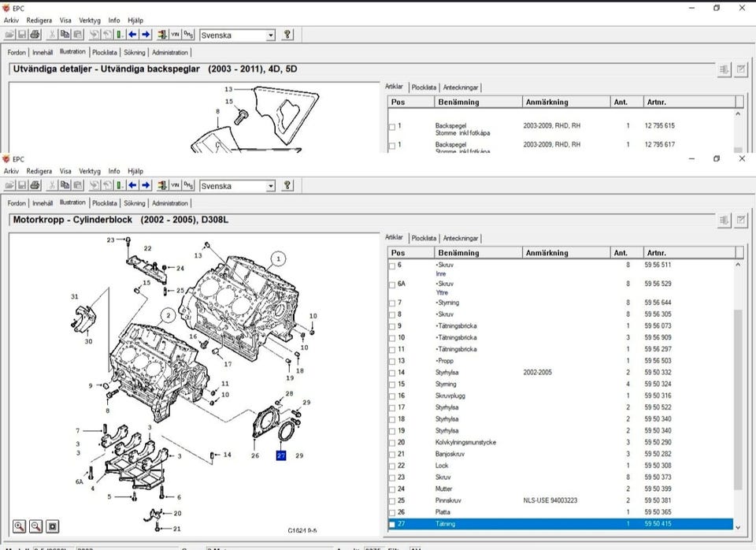756x550 pixels.
Task: Zoom in on the cylinder block illustration
Action: pos(18,526)
